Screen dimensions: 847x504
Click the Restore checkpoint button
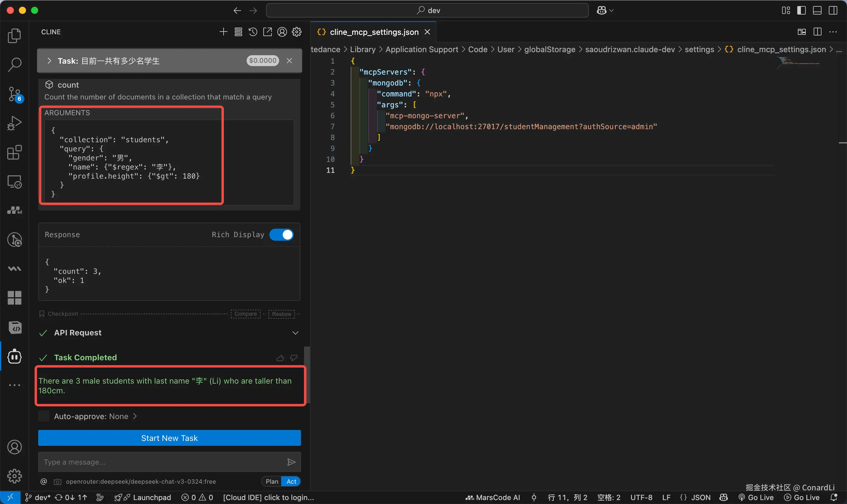pos(281,314)
